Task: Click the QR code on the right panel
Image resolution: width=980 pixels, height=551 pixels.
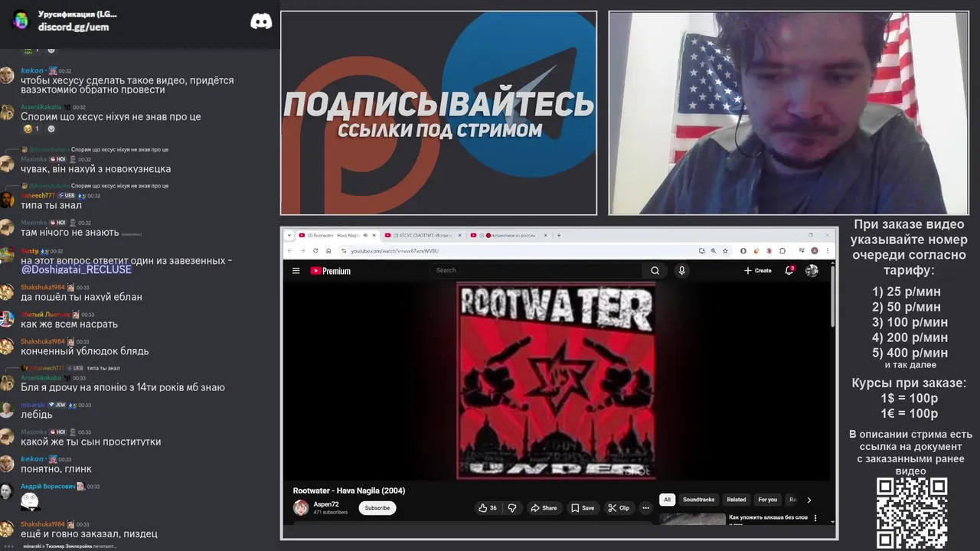Action: click(911, 513)
